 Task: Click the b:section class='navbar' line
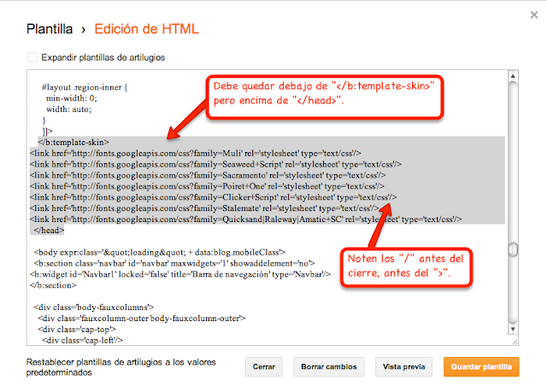(174, 263)
